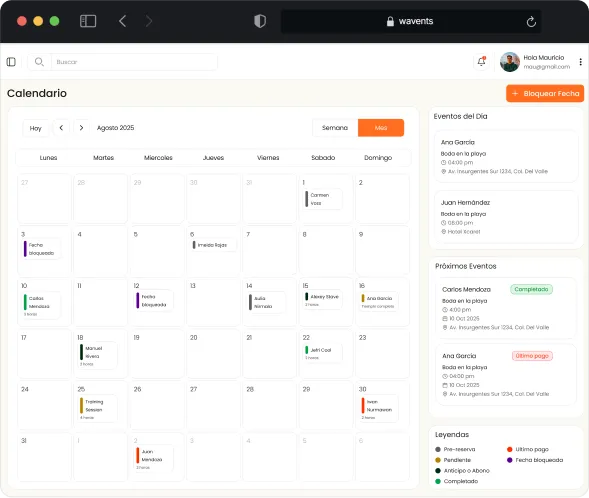Viewport: 589px width, 498px height.
Task: Click the Último pago legend dot
Action: pyautogui.click(x=509, y=449)
